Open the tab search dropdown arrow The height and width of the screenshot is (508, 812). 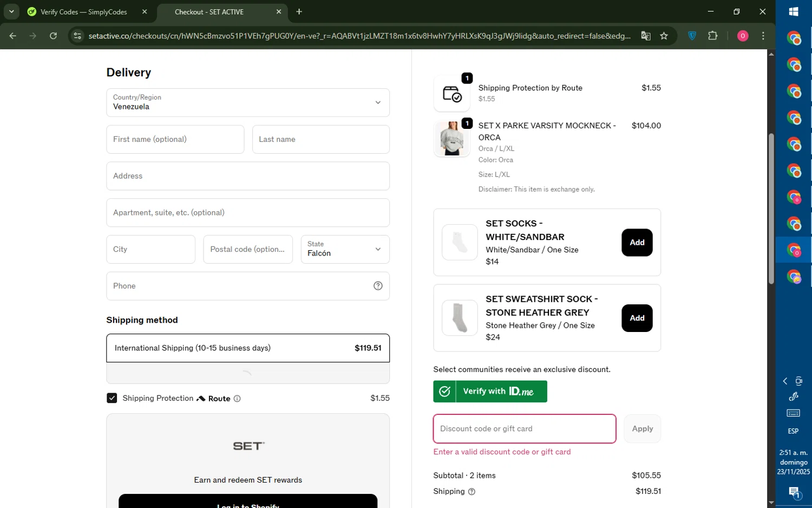point(11,11)
